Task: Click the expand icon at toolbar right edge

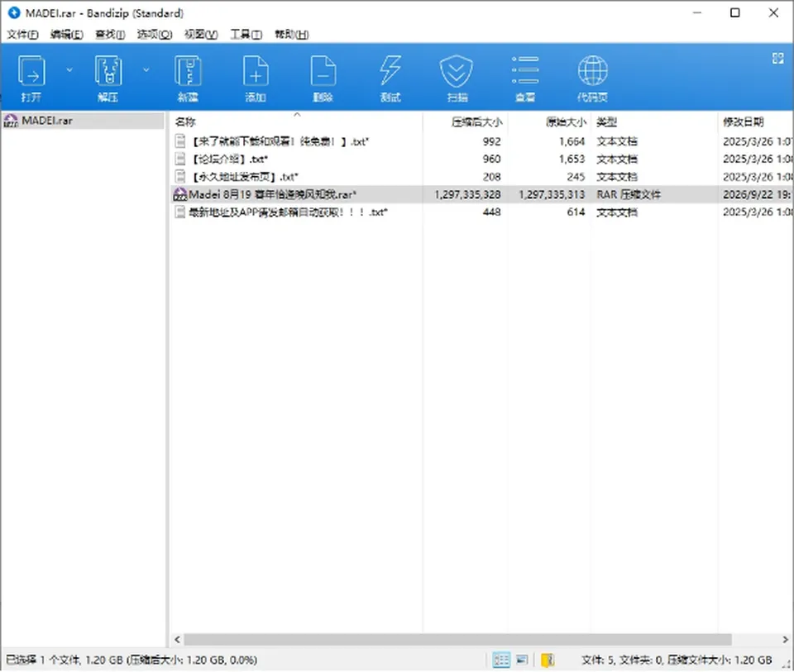Action: [777, 58]
